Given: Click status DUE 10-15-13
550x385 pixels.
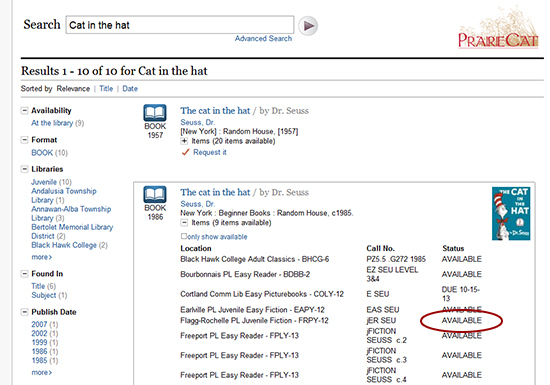Looking at the screenshot, I should (461, 294).
